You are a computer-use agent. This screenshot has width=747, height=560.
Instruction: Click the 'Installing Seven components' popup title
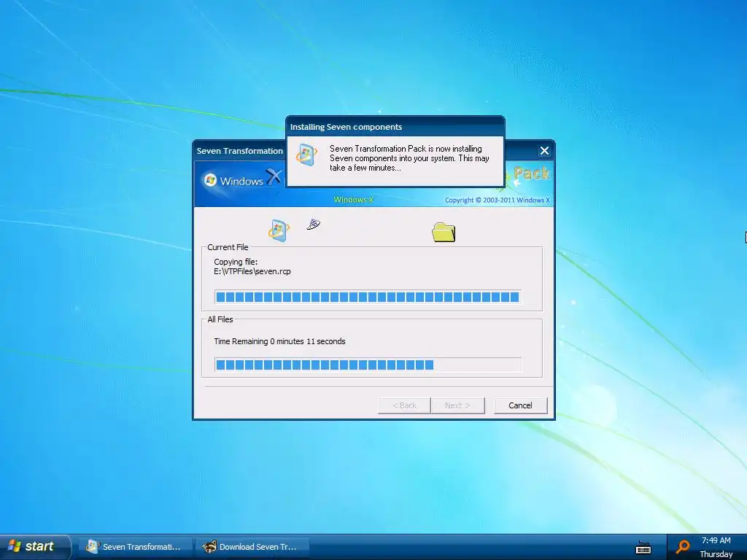pyautogui.click(x=346, y=127)
